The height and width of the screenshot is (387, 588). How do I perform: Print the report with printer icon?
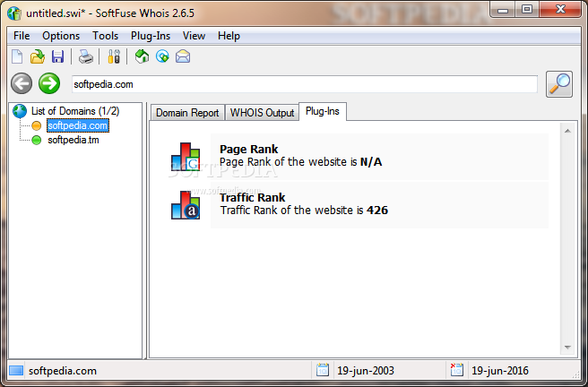click(x=85, y=57)
